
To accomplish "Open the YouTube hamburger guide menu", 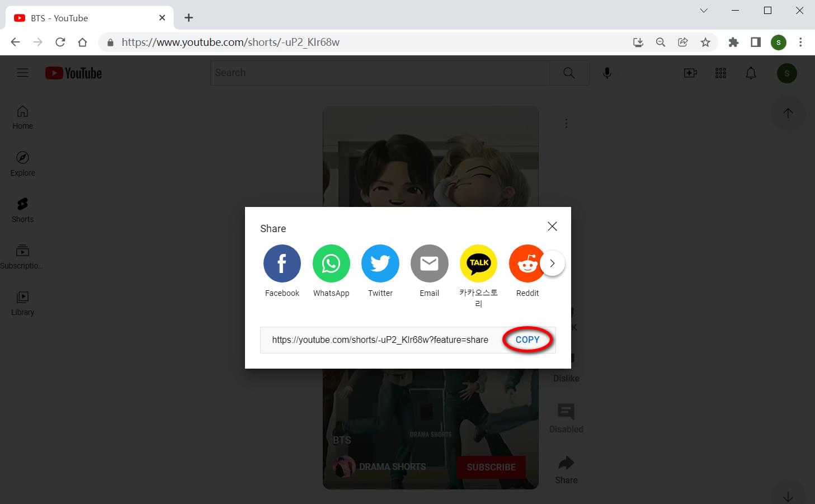I will click(22, 73).
